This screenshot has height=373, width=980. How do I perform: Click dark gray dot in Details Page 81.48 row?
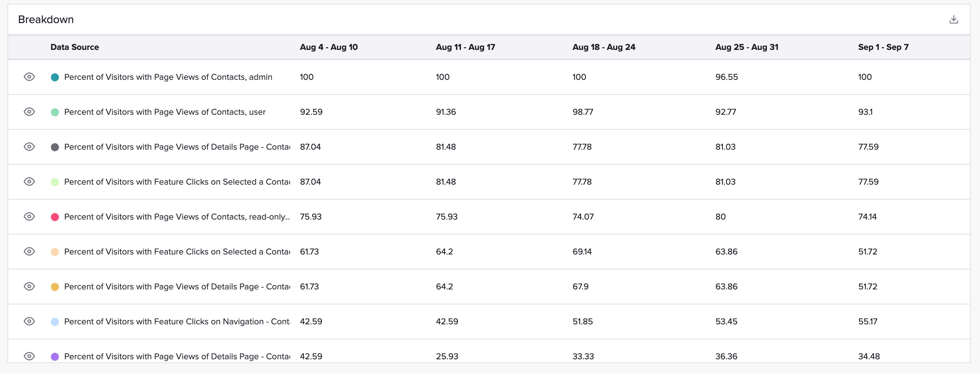point(55,147)
